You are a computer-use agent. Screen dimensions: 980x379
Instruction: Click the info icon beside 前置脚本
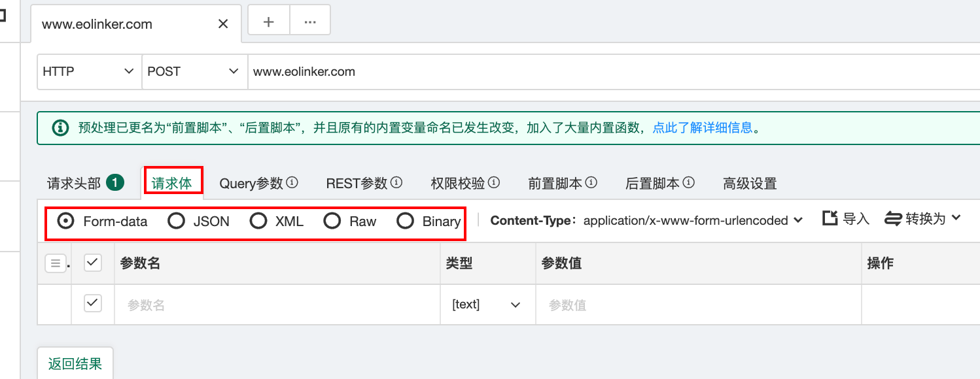click(591, 182)
